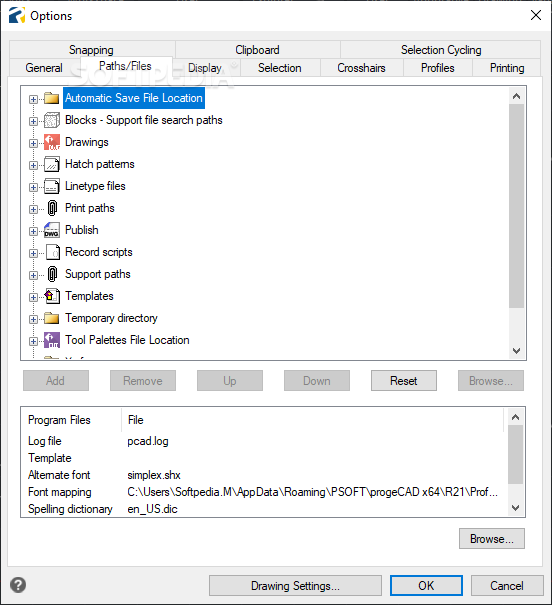Click the Publish DWG icon

coord(51,230)
